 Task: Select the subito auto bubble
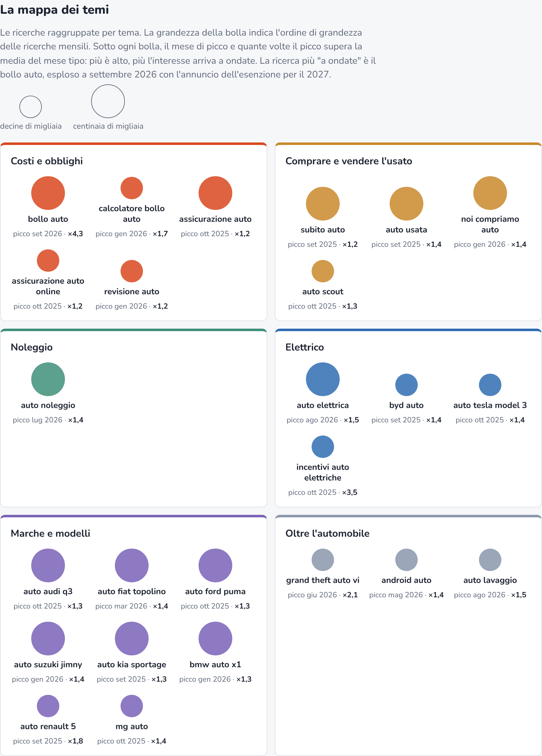click(x=323, y=204)
